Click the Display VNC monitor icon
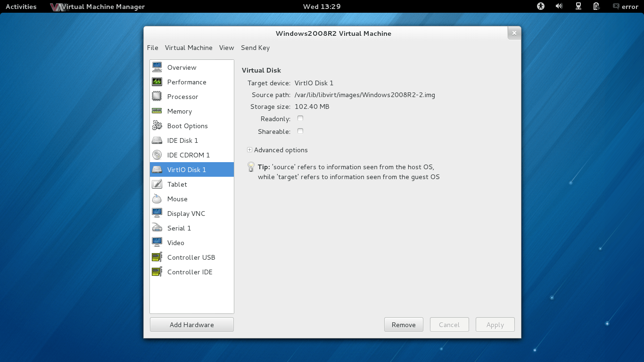The height and width of the screenshot is (362, 644). 157,214
